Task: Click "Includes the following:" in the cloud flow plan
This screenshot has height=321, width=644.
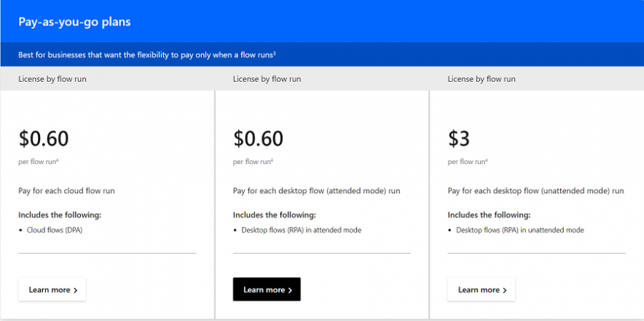Action: (60, 215)
